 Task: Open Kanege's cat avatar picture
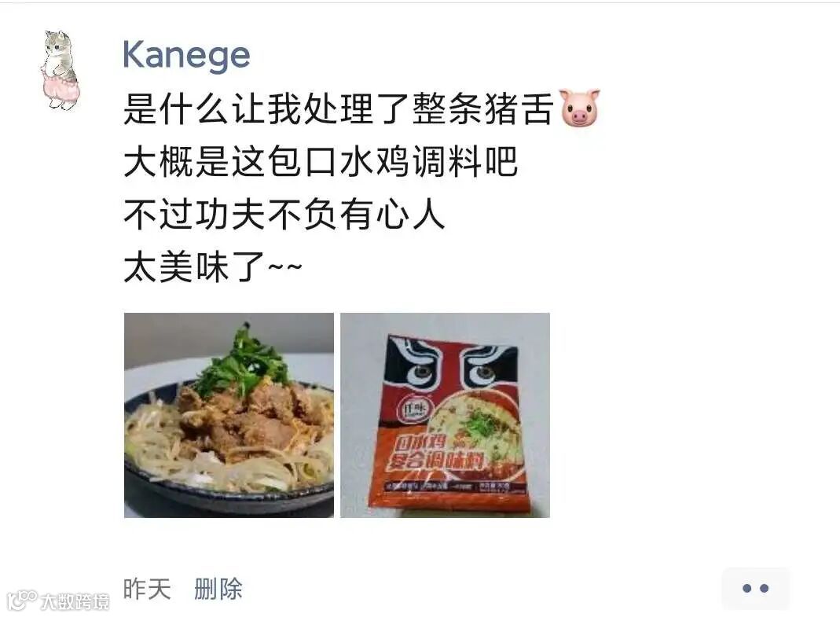click(60, 70)
